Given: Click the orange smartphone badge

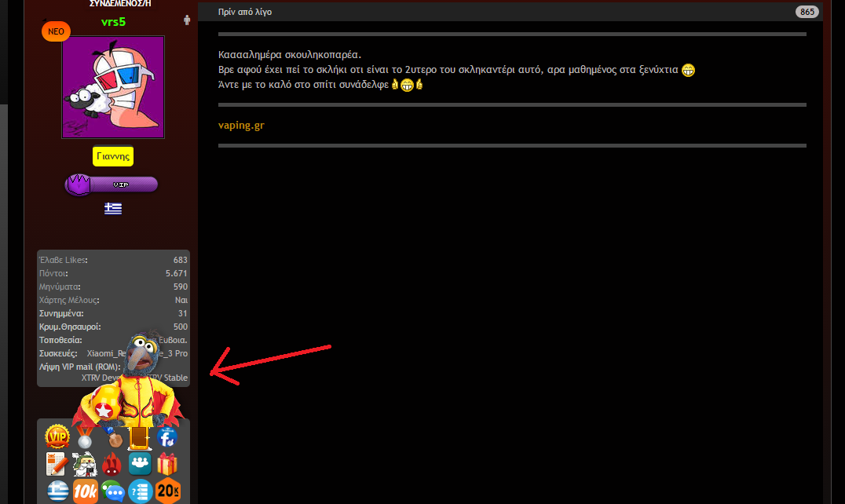Looking at the screenshot, I should pos(139,438).
